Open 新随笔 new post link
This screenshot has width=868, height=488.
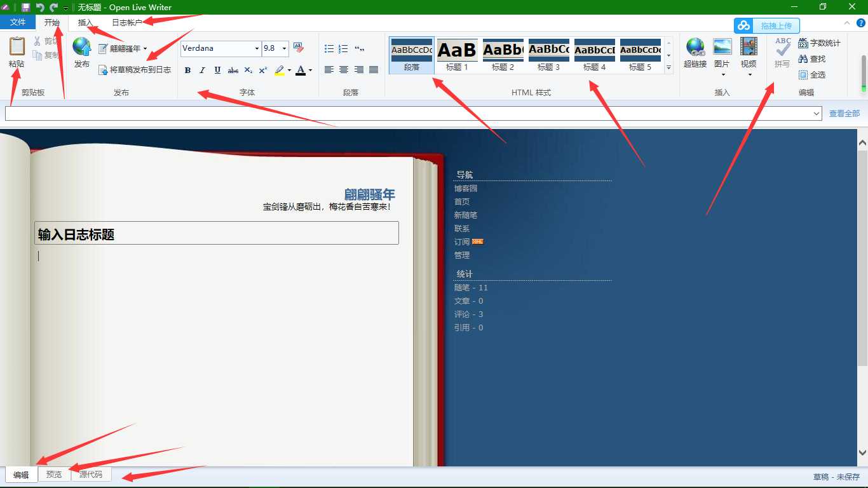466,215
